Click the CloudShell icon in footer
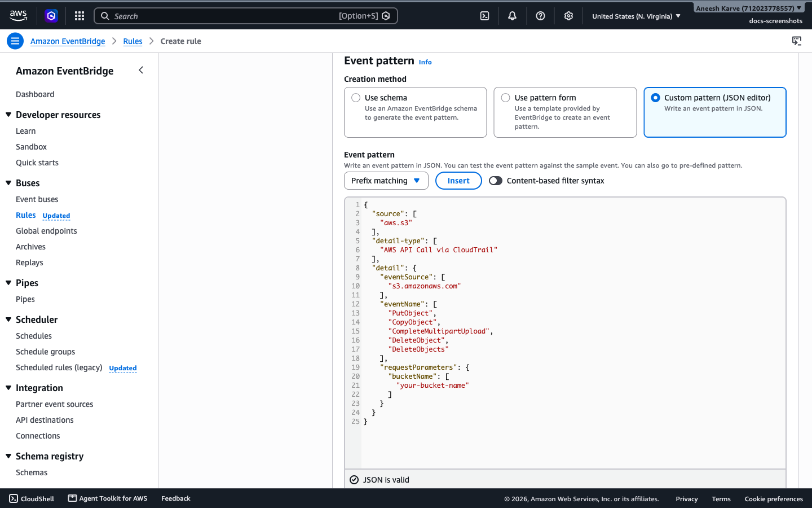Viewport: 812px width, 508px height. click(14, 498)
